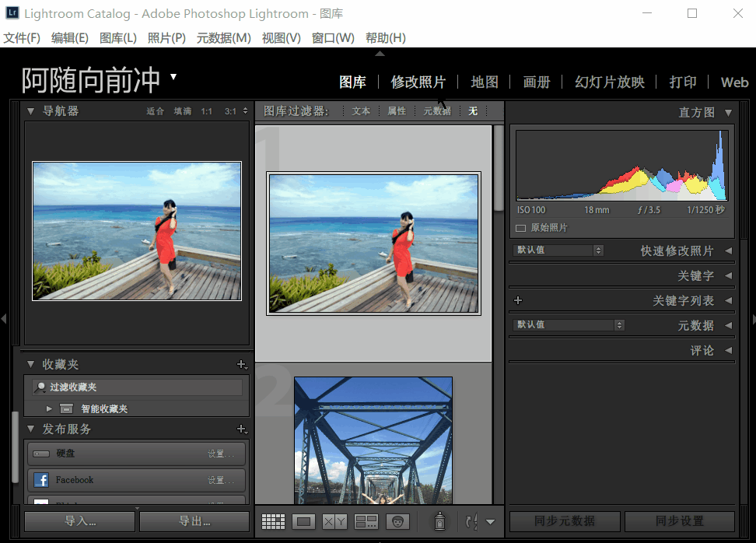Click the hard drive publish service icon
Viewport: 756px width, 543px height.
pos(41,454)
